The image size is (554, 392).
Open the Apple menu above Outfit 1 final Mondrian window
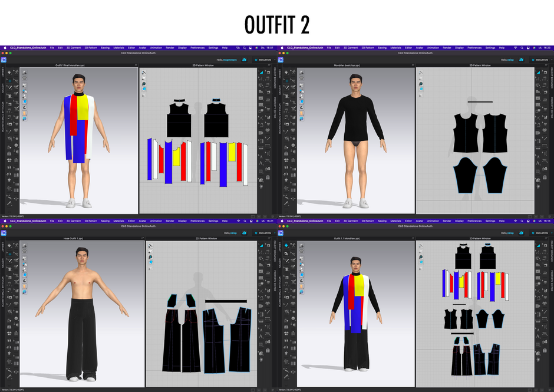click(x=5, y=48)
